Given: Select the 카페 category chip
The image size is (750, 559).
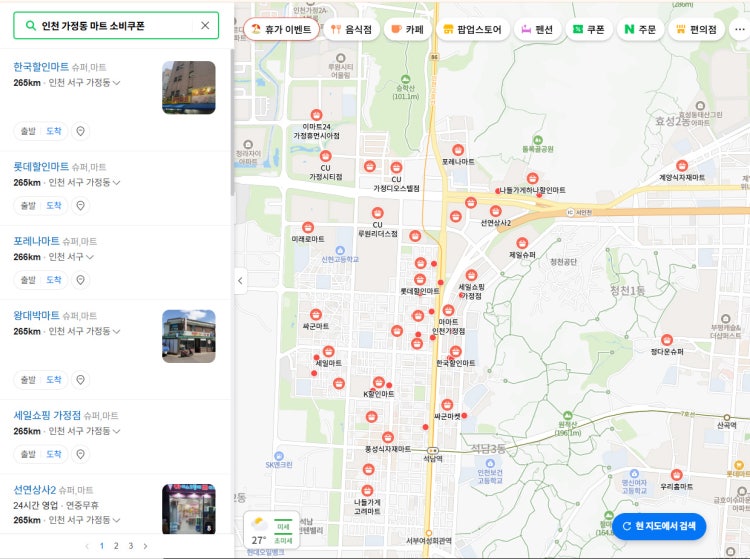Looking at the screenshot, I should [x=408, y=29].
